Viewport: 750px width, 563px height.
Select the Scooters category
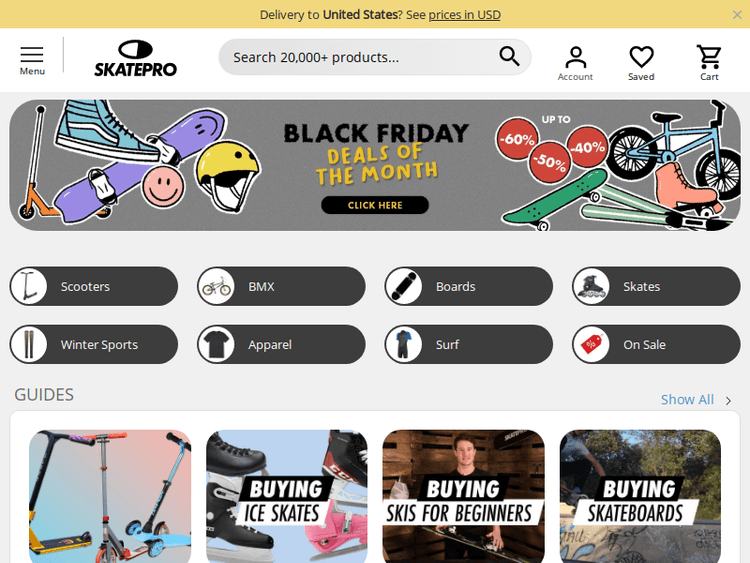click(x=94, y=287)
